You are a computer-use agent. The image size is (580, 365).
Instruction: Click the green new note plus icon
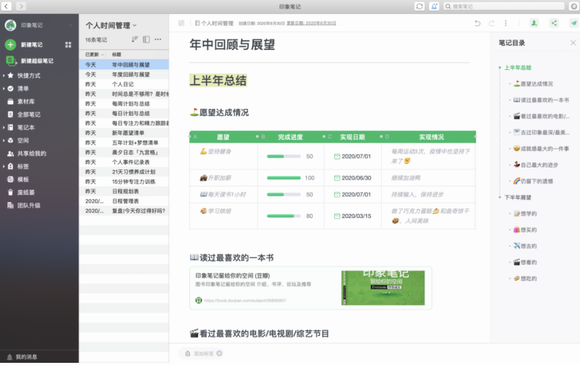tap(10, 44)
